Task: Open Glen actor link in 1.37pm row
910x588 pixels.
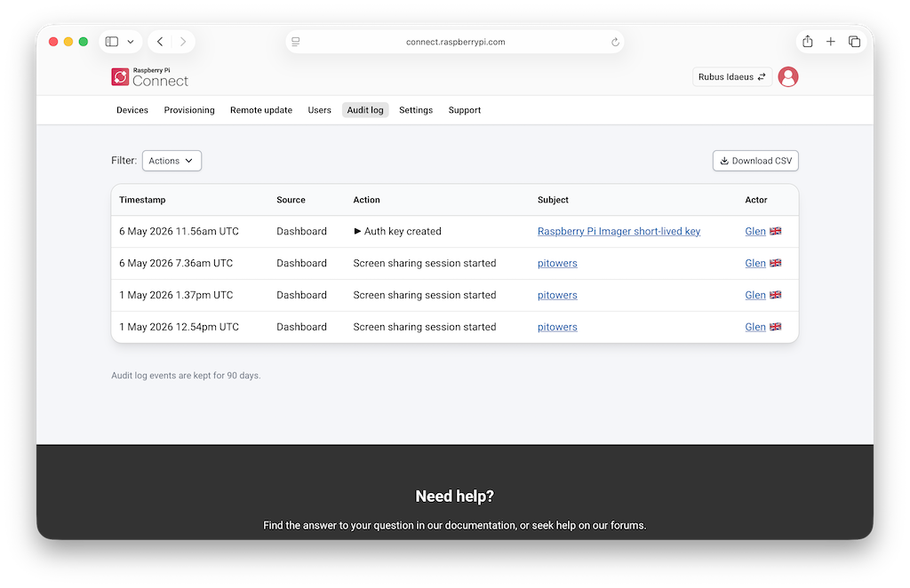Action: [x=755, y=295]
